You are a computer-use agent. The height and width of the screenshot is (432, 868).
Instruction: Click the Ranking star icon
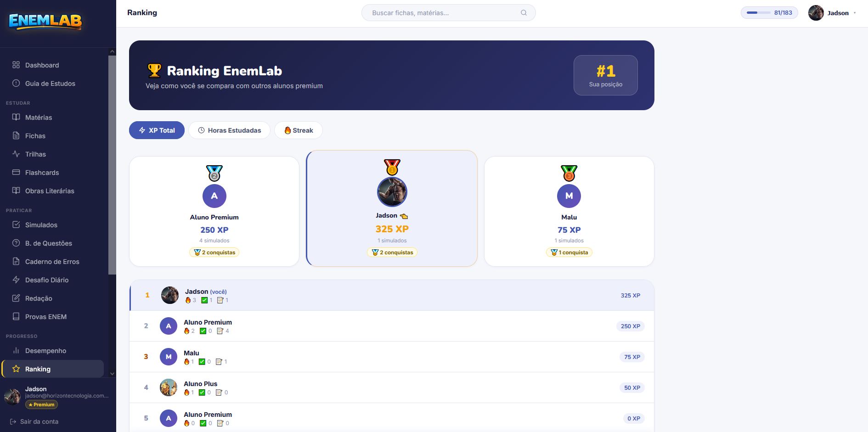[x=16, y=369]
